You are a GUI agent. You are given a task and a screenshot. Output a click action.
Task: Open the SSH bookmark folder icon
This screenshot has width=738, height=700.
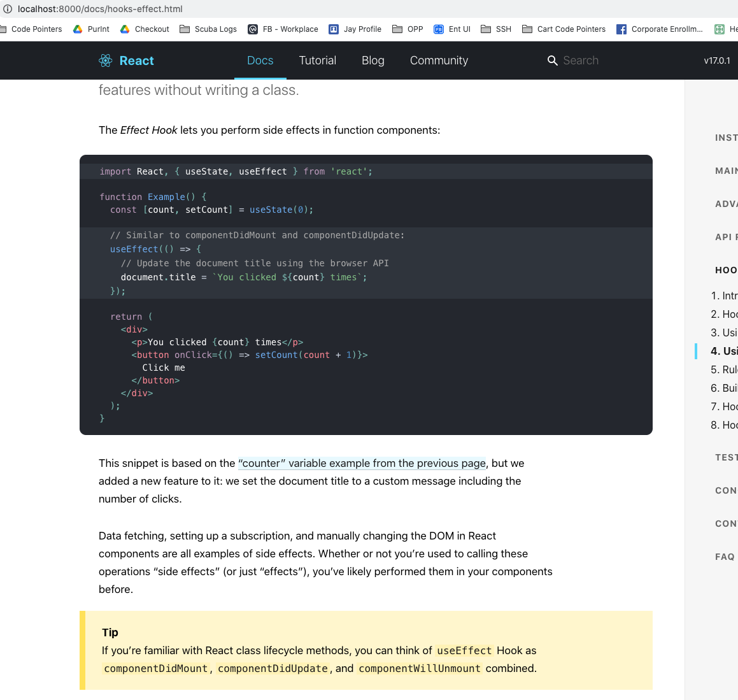pos(486,29)
